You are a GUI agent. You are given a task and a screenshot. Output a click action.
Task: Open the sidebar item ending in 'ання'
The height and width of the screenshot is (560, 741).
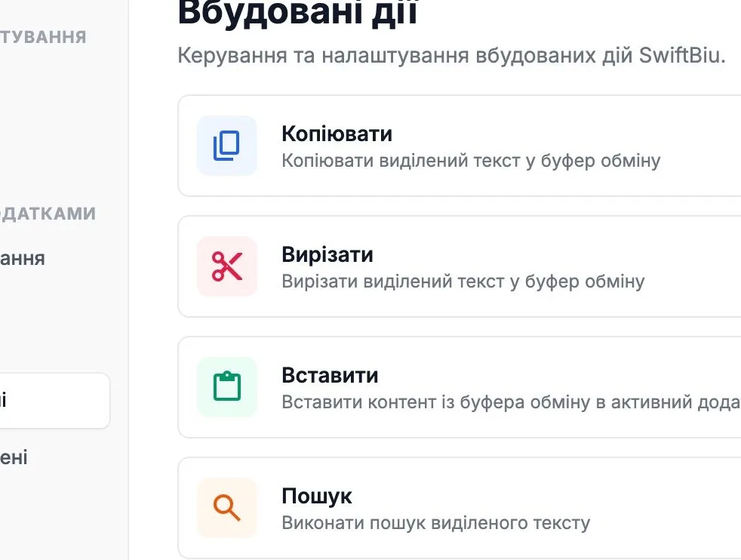[22, 259]
